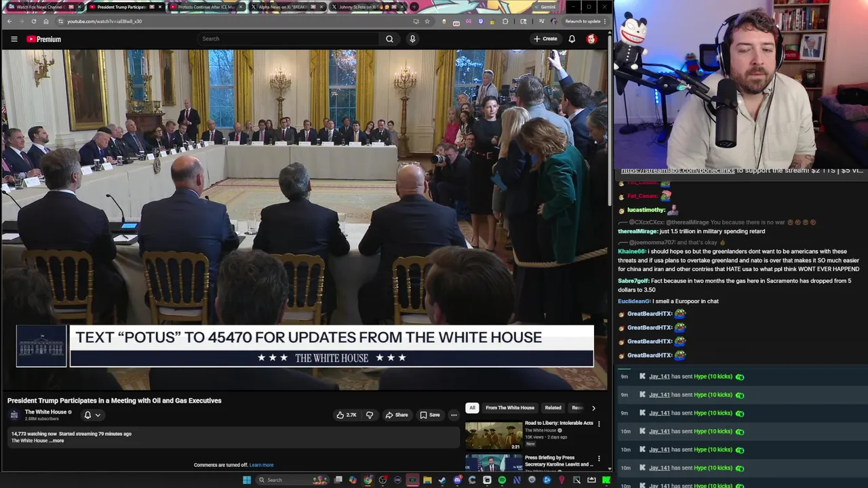Open Road to Liberty video thumbnail
The height and width of the screenshot is (488, 868).
[494, 435]
